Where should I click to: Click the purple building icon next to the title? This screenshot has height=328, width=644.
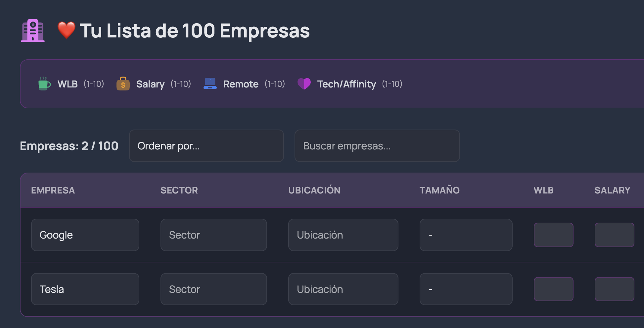click(x=32, y=30)
